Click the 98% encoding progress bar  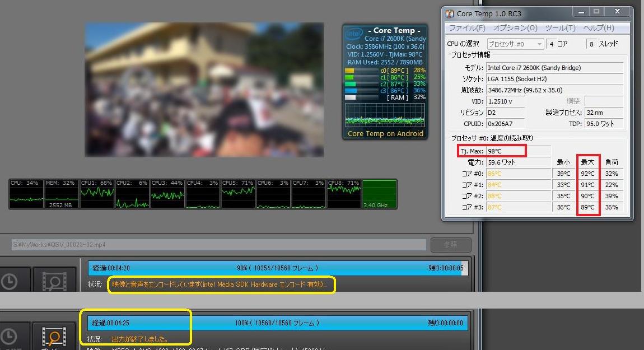point(278,268)
